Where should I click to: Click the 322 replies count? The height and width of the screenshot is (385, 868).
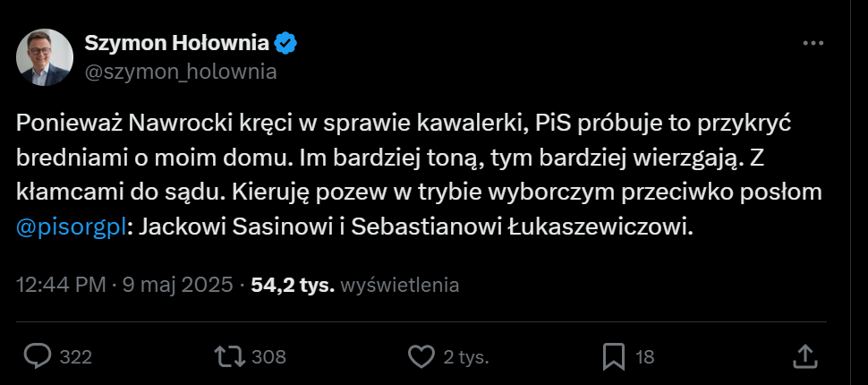point(76,356)
